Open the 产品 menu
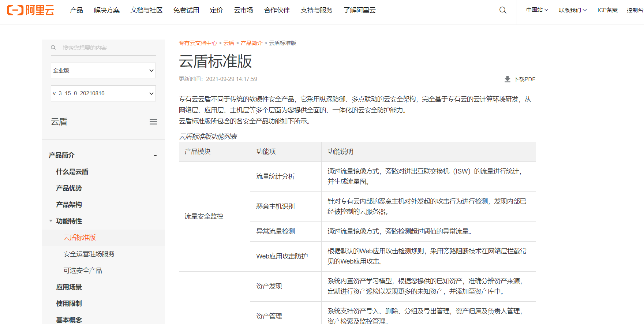Image resolution: width=644 pixels, height=324 pixels. (76, 10)
